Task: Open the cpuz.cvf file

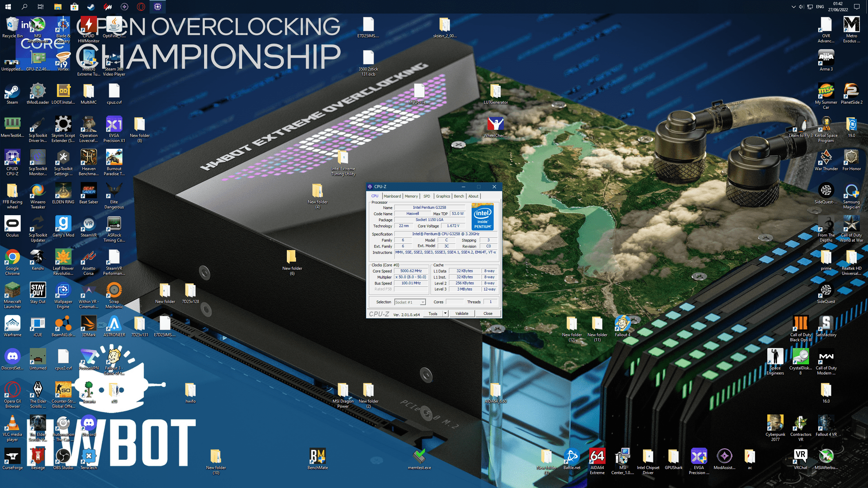Action: coord(114,94)
